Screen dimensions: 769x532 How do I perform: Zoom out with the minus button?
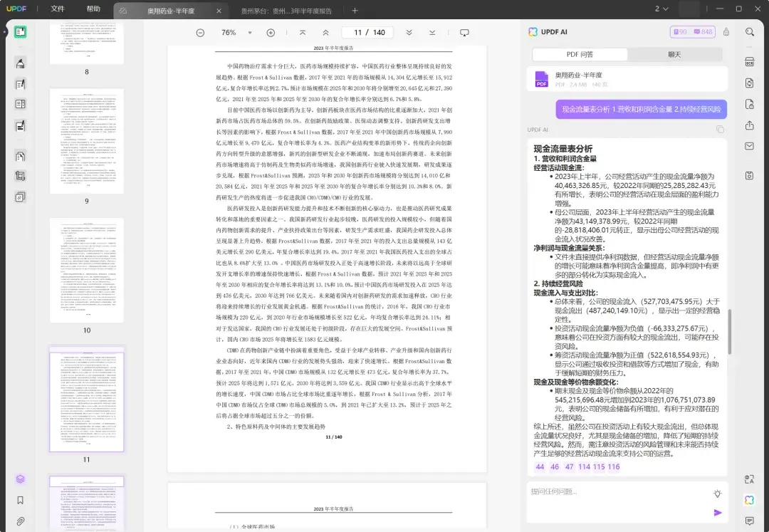200,32
